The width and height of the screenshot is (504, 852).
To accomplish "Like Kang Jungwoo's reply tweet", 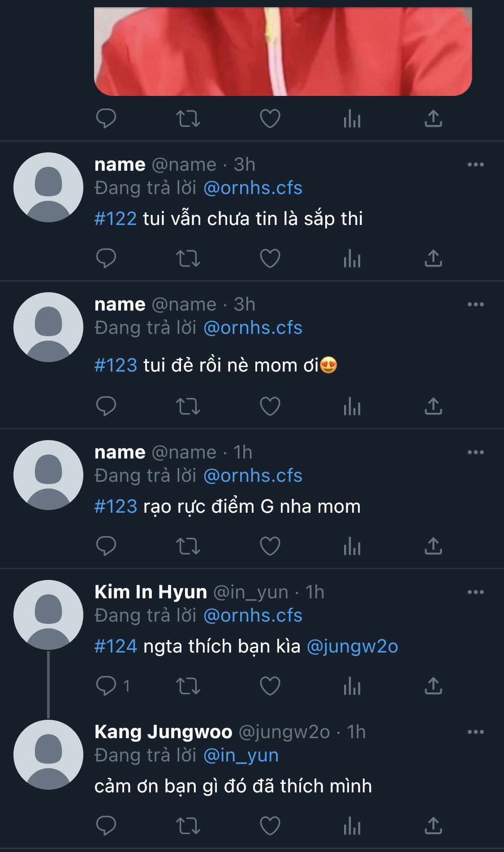I will click(x=270, y=826).
